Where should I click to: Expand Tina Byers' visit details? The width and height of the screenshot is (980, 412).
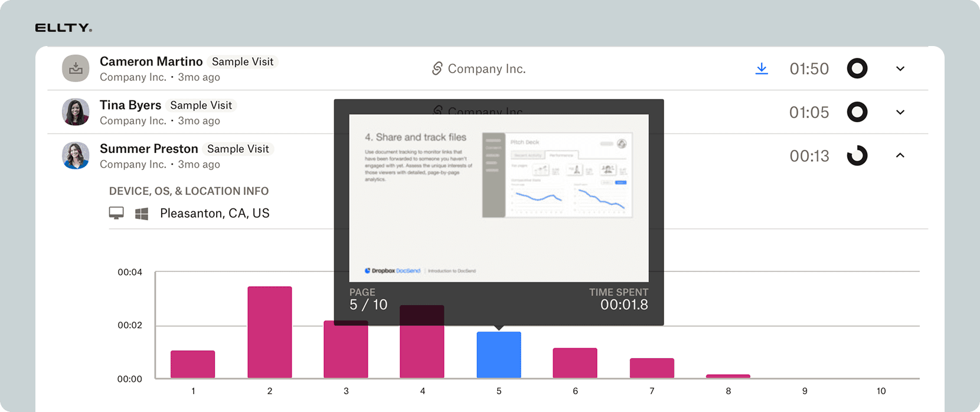tap(900, 112)
